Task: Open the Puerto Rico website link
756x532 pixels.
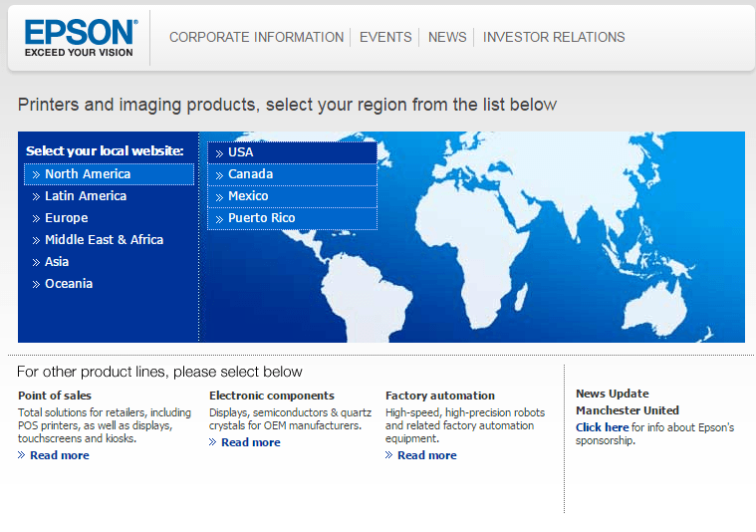Action: pyautogui.click(x=292, y=218)
